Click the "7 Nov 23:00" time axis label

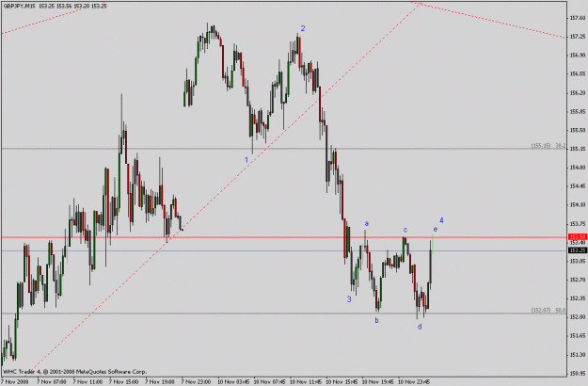coord(196,382)
